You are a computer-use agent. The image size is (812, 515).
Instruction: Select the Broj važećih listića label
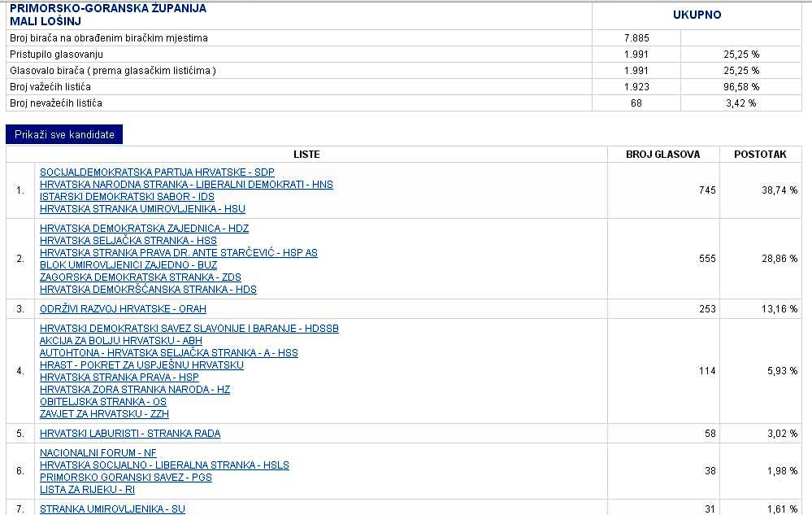pos(50,87)
